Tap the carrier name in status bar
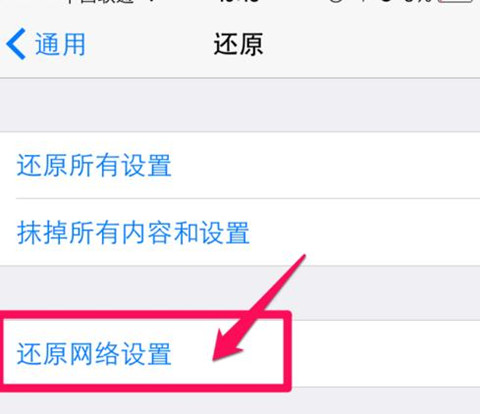 (100, 2)
